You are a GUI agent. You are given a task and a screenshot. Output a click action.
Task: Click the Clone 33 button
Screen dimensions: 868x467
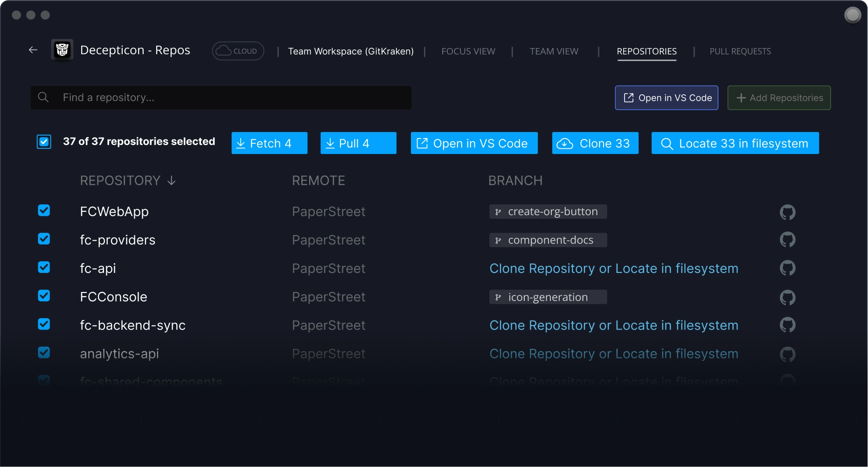(595, 143)
